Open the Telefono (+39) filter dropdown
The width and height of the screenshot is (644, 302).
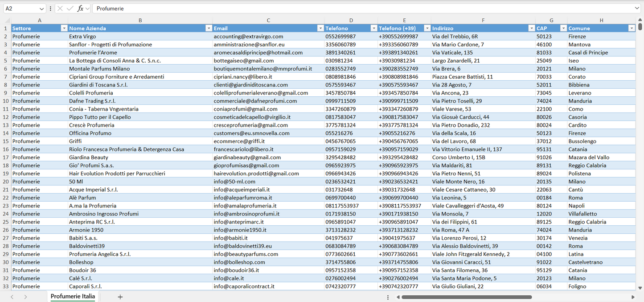(x=427, y=28)
